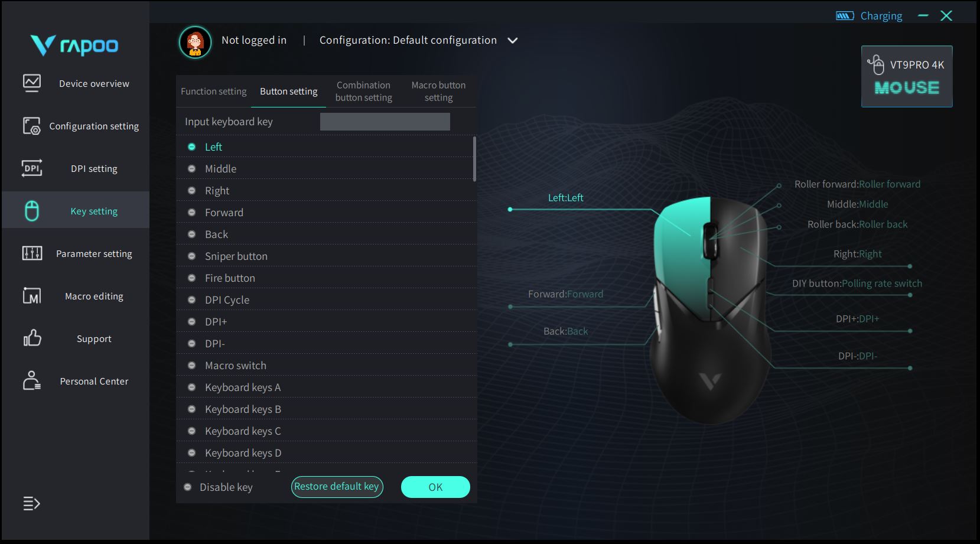Select the Disable key radio option
The width and height of the screenshot is (980, 544).
pyautogui.click(x=187, y=487)
